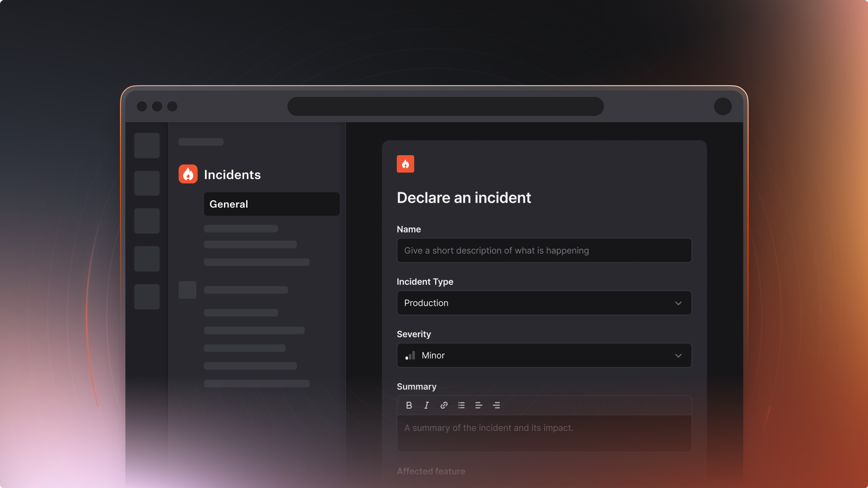Insert a link via toolbar icon

click(x=444, y=405)
